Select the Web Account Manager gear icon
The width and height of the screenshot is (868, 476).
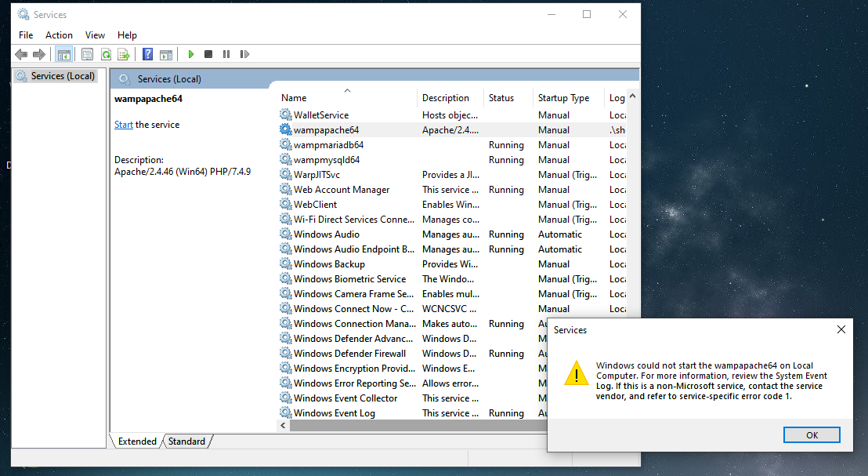coord(286,190)
